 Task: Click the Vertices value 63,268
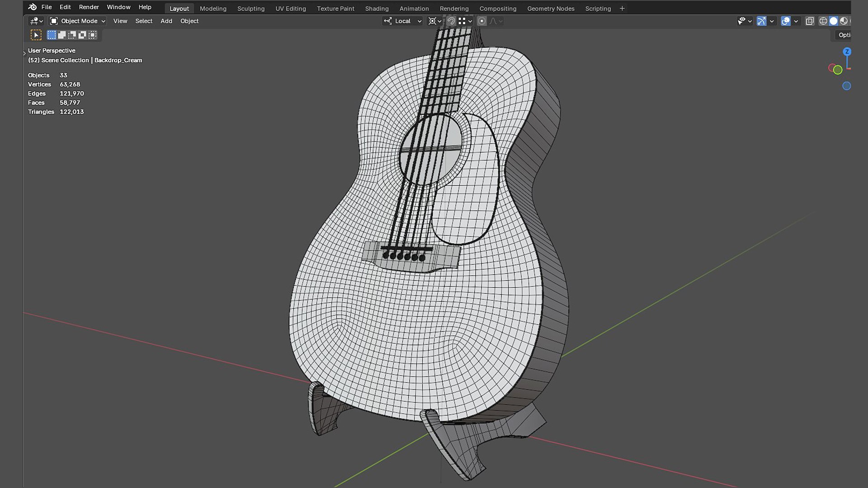(x=70, y=84)
